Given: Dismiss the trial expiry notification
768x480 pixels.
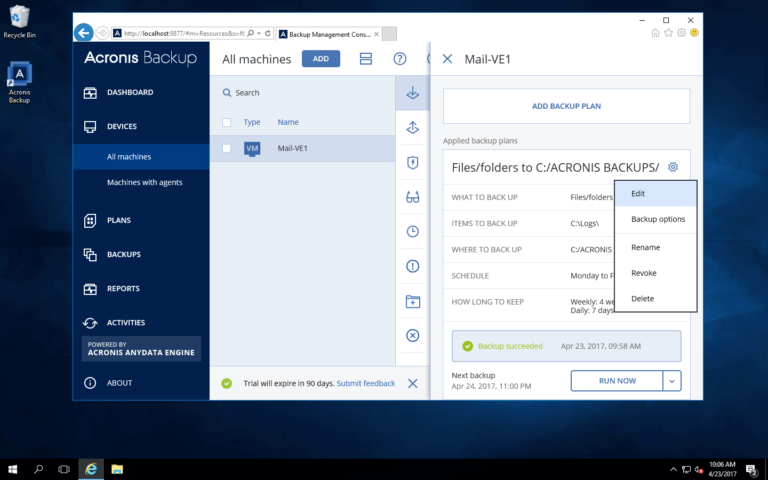Looking at the screenshot, I should click(x=413, y=384).
